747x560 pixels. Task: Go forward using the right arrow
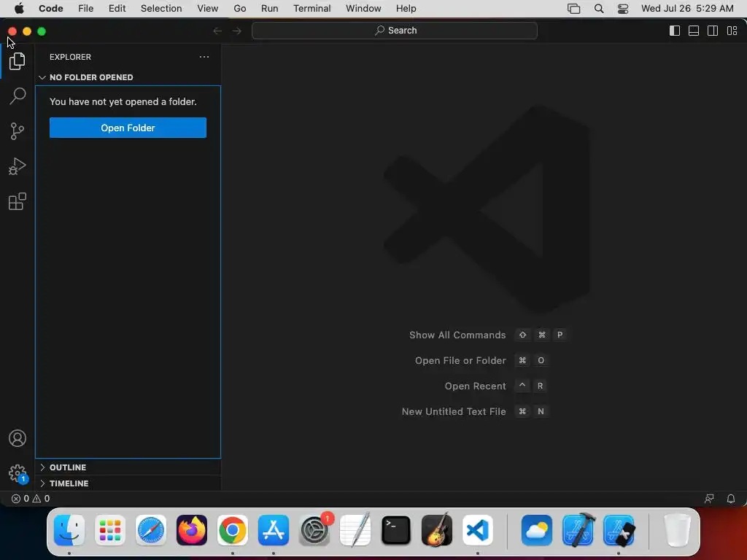(237, 31)
